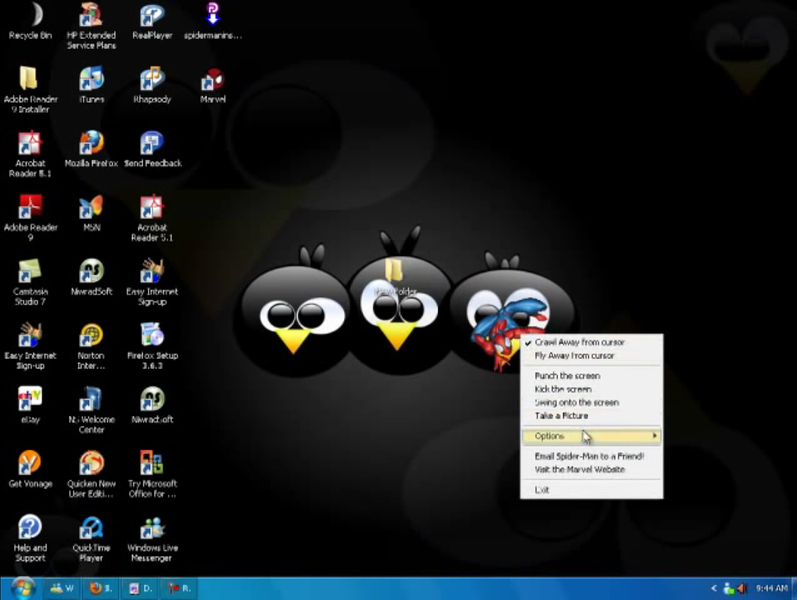Viewport: 797px width, 600px height.
Task: Open the Recycle Bin icon
Action: 30,20
